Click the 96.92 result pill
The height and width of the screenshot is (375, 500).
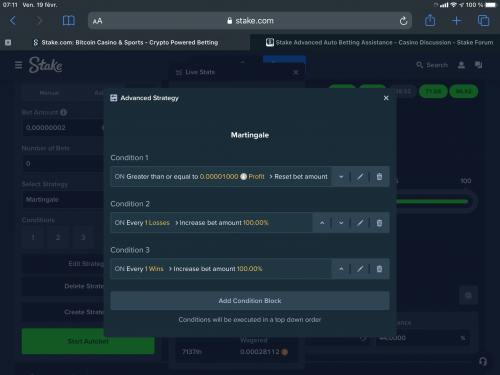point(463,91)
